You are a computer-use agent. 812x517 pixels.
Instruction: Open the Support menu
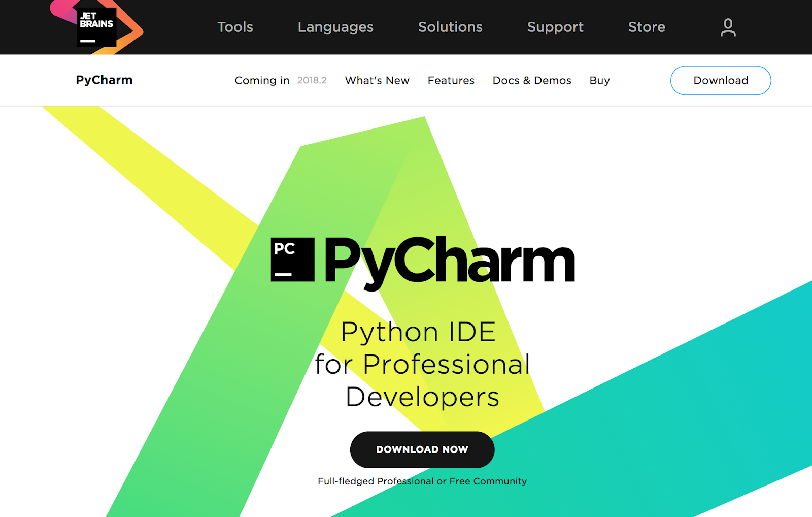pyautogui.click(x=555, y=27)
